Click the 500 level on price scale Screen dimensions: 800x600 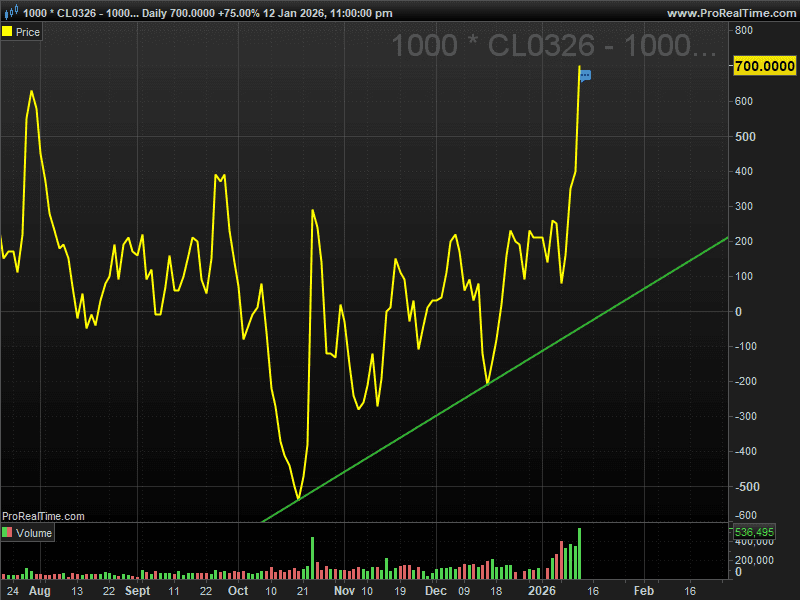click(x=745, y=137)
